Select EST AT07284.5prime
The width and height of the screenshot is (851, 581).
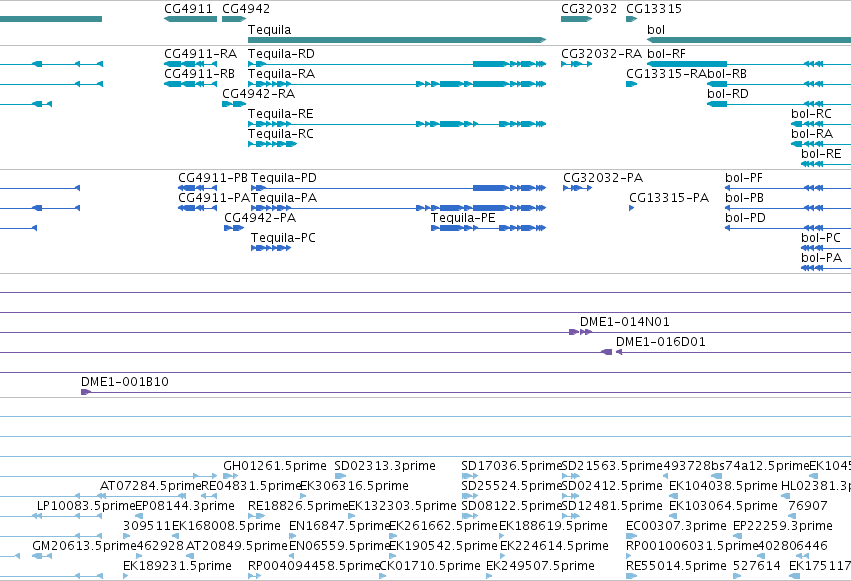150,486
